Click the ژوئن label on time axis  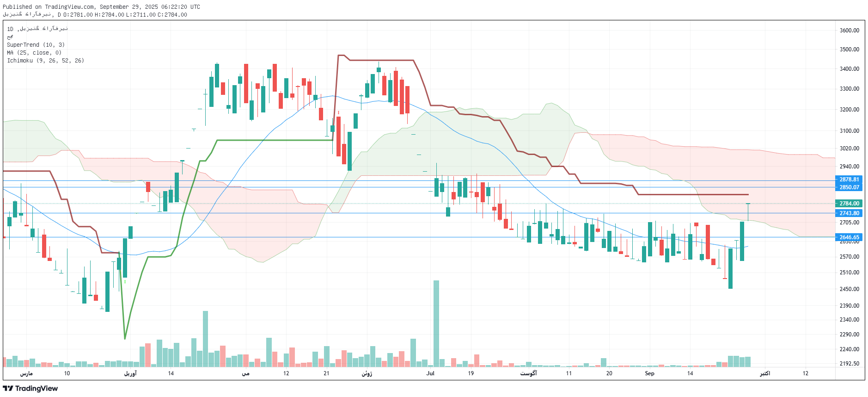pyautogui.click(x=367, y=373)
